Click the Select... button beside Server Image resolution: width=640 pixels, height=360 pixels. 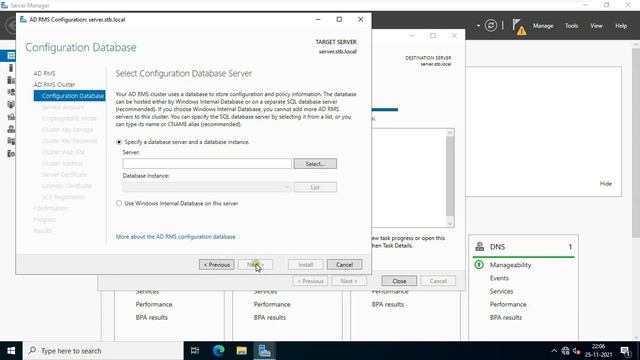point(315,164)
